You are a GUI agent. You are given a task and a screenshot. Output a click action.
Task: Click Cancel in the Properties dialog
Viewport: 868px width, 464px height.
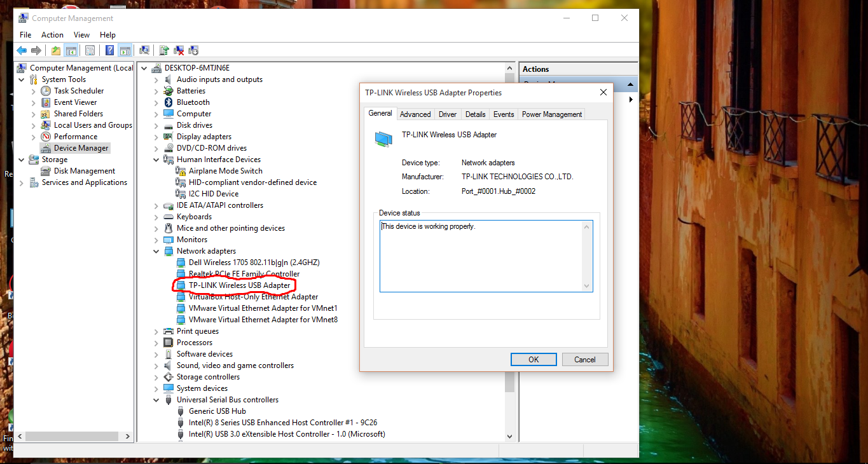pos(585,360)
